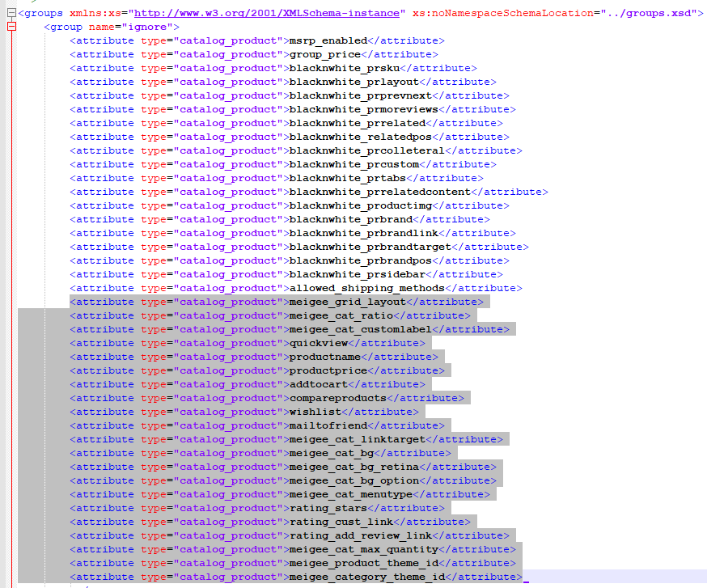707x588 pixels.
Task: Select the blacknwhite_prsku value
Action: click(x=345, y=68)
